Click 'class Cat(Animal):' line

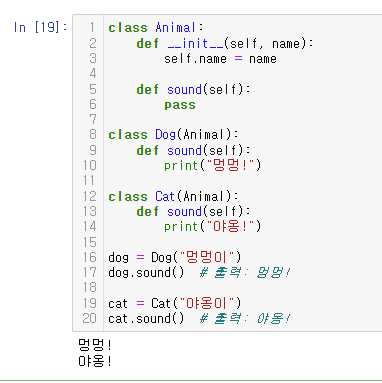click(x=173, y=196)
